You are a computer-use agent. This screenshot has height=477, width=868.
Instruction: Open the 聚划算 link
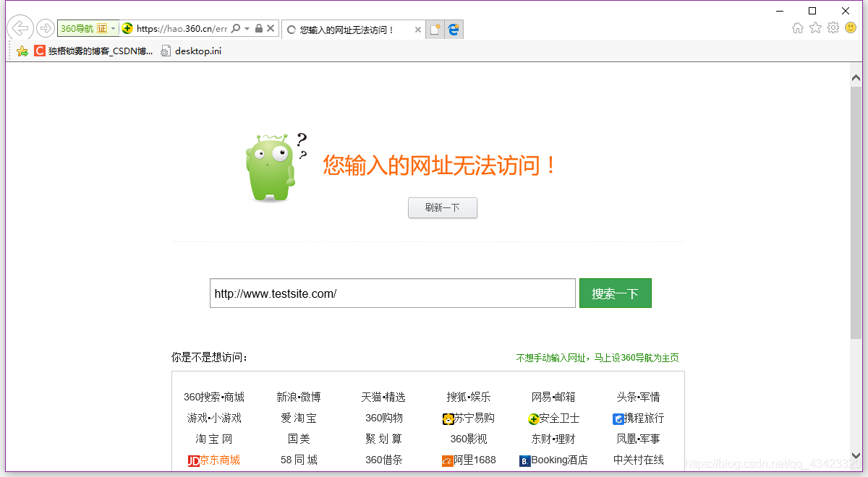tap(384, 439)
